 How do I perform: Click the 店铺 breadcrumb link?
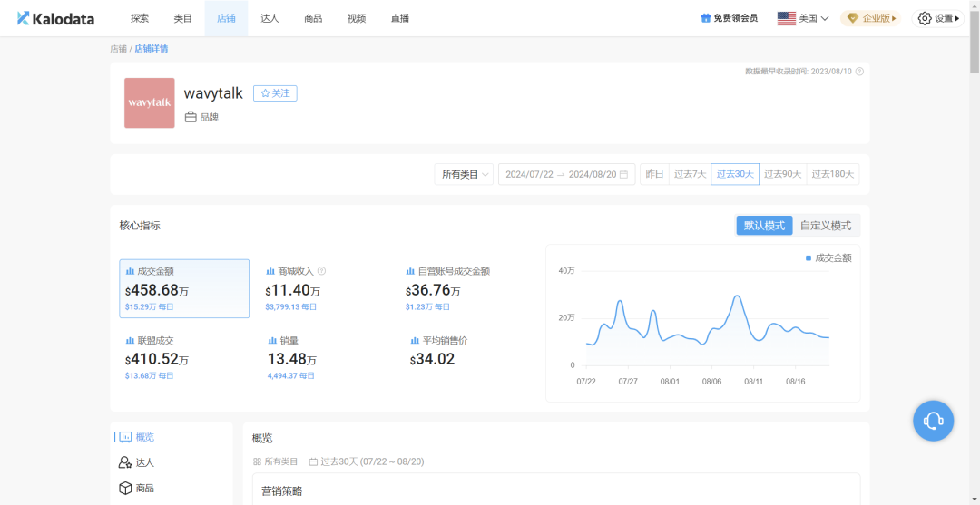[x=118, y=49]
